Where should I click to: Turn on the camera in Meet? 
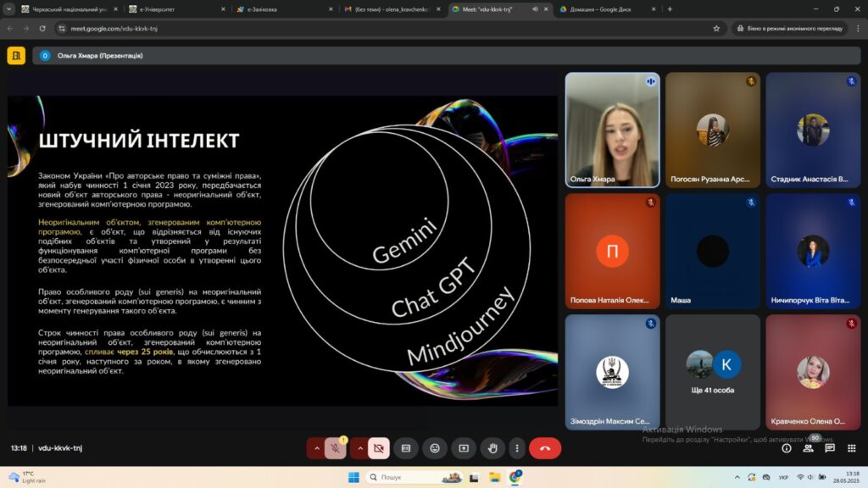click(x=379, y=448)
